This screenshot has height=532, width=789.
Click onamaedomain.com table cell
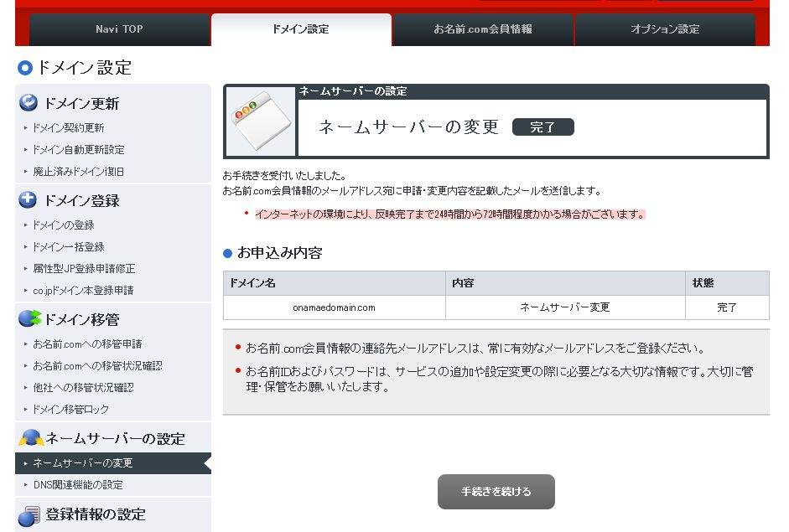click(334, 307)
